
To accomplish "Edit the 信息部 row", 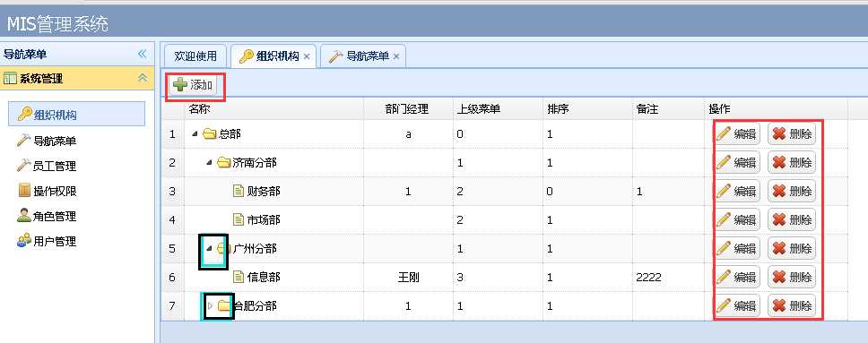I will click(737, 277).
